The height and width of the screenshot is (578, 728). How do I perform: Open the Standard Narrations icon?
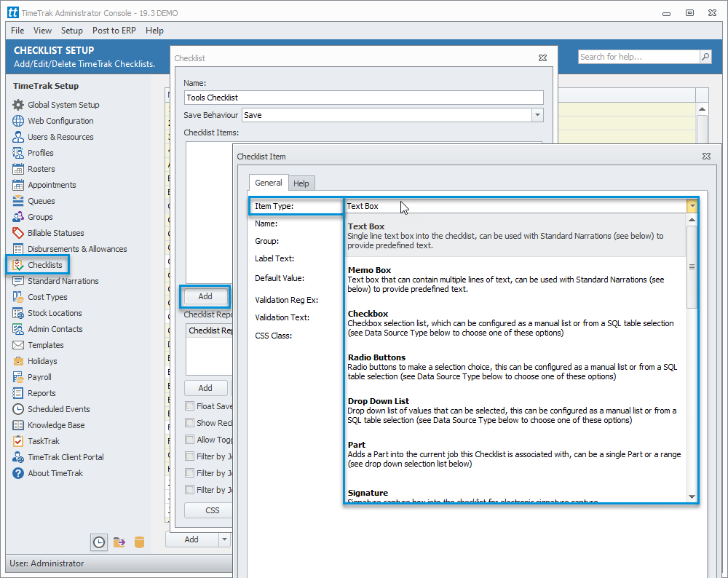click(x=18, y=281)
